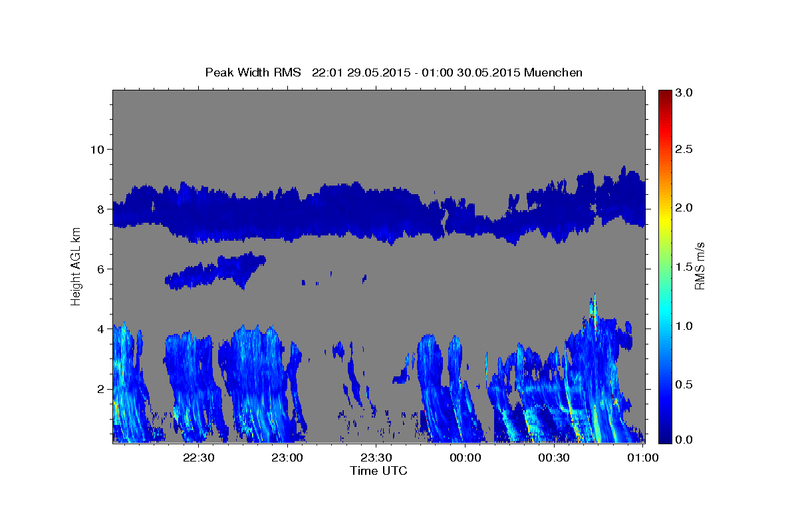Click the 00:00 time tick label

465,458
